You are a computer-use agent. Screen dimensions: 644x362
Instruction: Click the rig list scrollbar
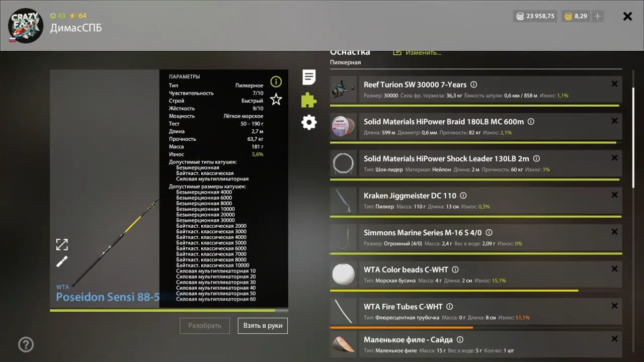633,137
